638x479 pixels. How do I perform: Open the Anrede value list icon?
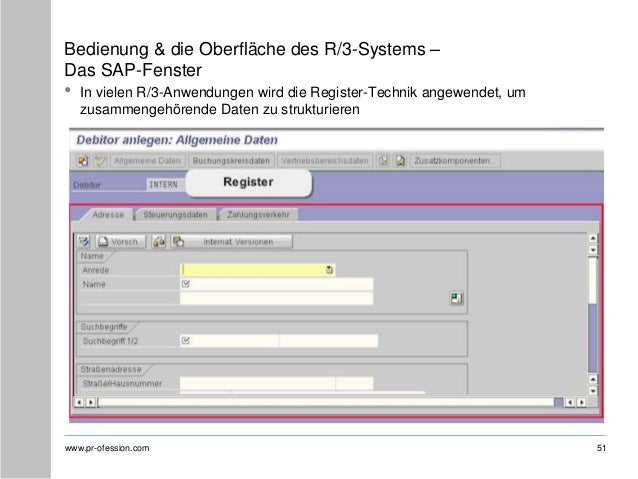[329, 270]
